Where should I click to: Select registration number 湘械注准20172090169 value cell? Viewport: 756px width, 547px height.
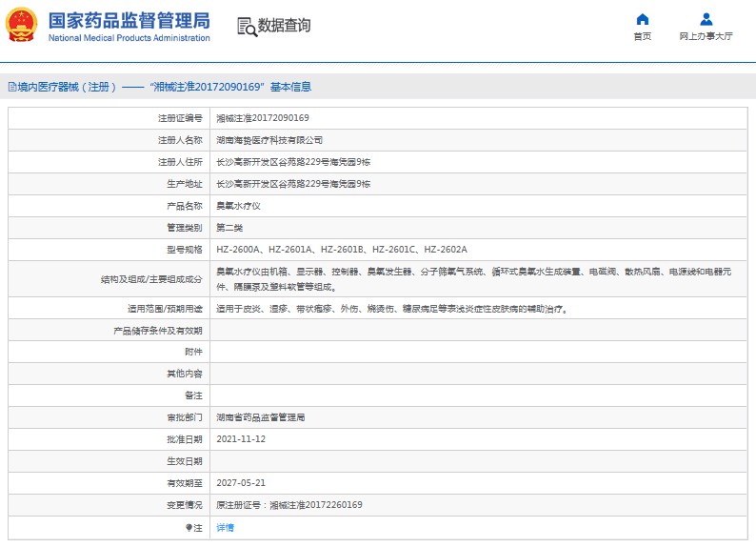pyautogui.click(x=263, y=118)
